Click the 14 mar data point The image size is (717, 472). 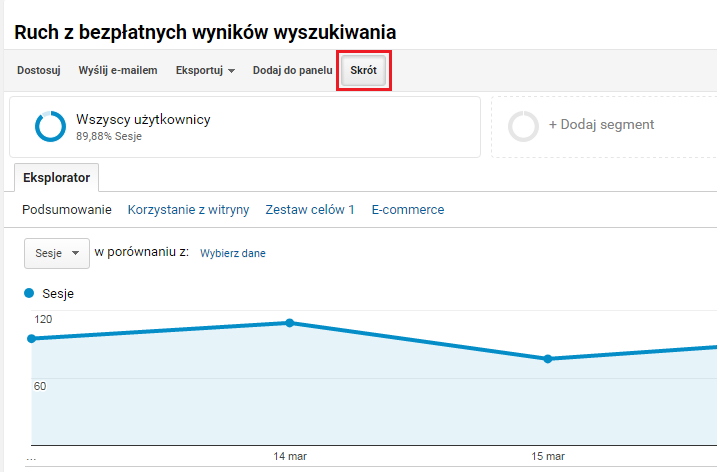[x=289, y=323]
